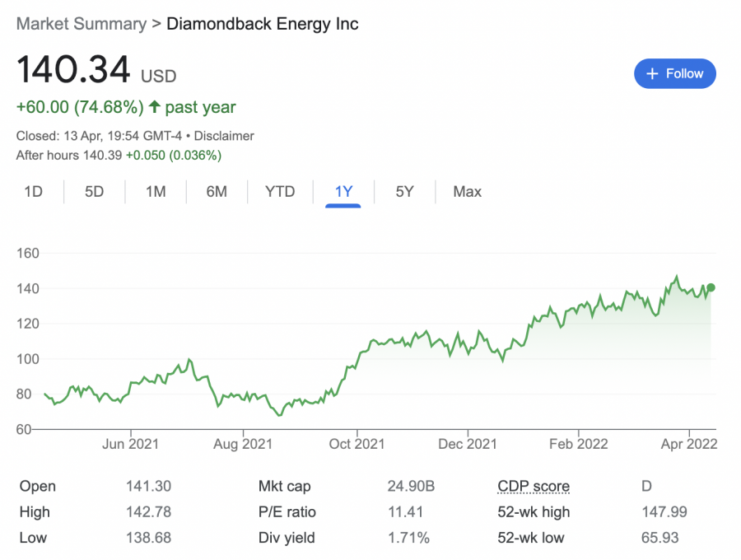Click the CDP score value D
The height and width of the screenshot is (560, 741).
pyautogui.click(x=646, y=486)
